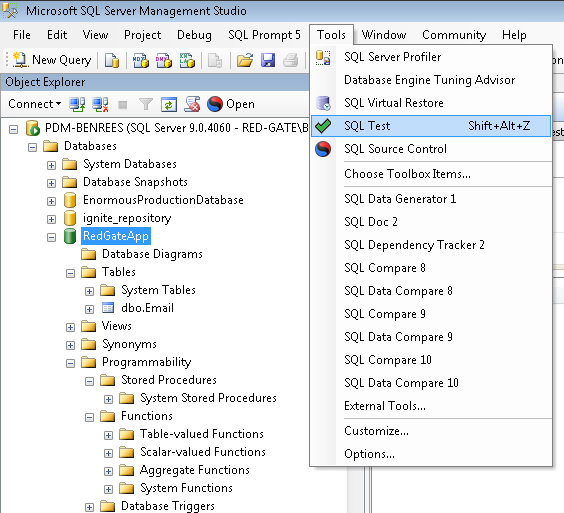Select the RedGateApp database
The width and height of the screenshot is (564, 513).
[x=115, y=236]
